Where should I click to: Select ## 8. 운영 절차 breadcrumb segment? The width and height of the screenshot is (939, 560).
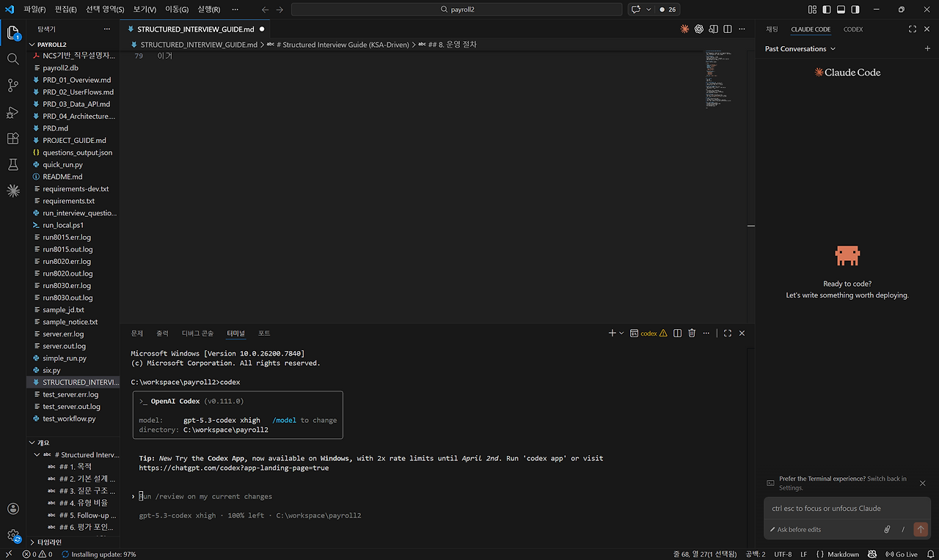[451, 45]
